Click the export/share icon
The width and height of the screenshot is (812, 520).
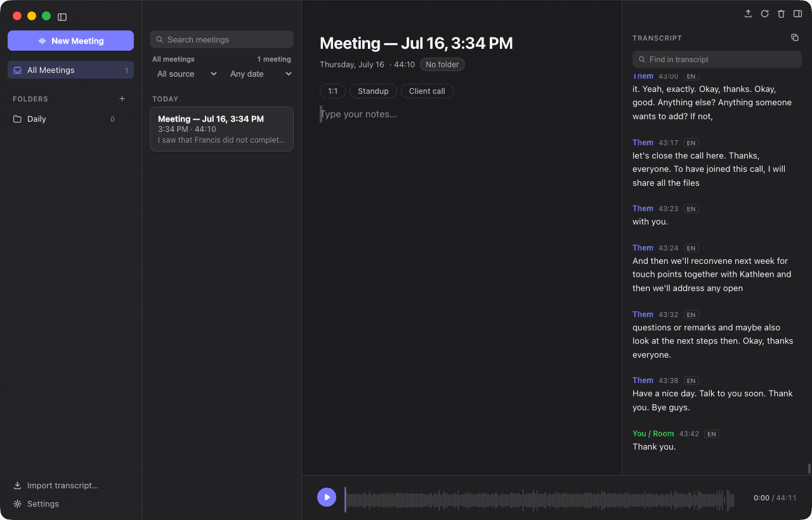[748, 14]
